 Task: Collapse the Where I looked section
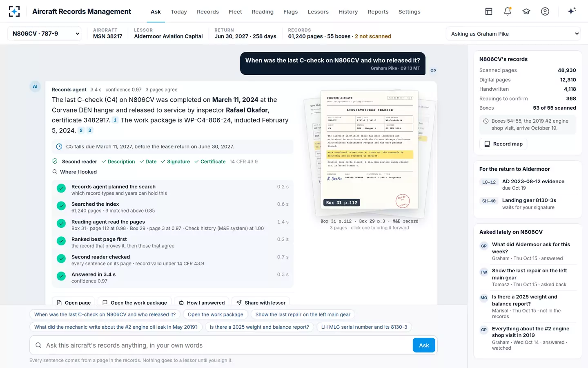[x=75, y=172]
